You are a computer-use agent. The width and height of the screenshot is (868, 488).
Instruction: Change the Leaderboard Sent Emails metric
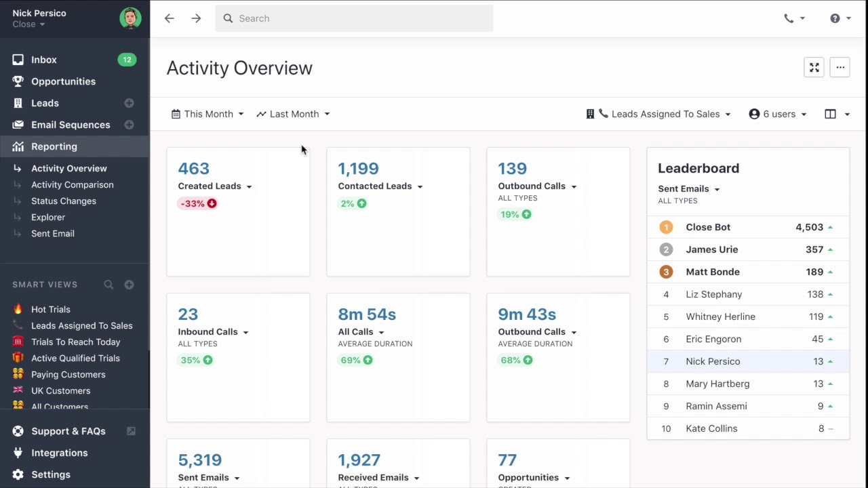[x=688, y=189]
